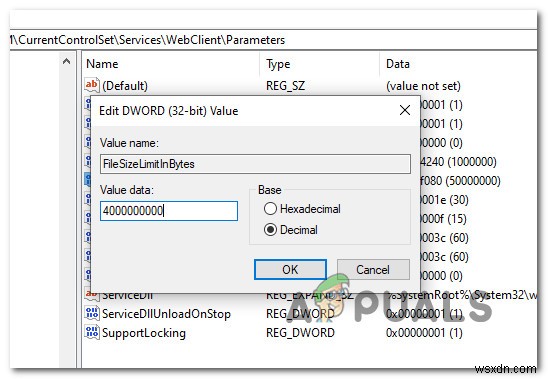Confirm the DWORD edit with OK
The width and height of the screenshot is (548, 379).
tap(290, 269)
